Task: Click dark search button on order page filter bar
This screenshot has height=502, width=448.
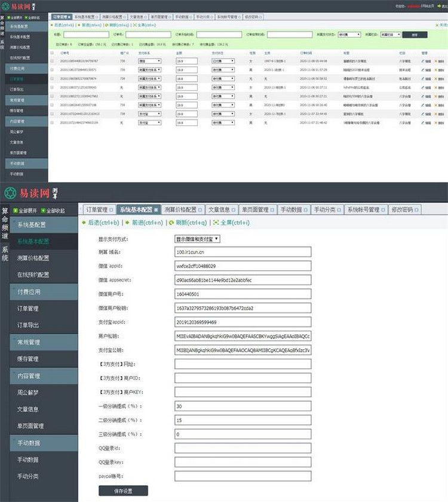Action: coord(415,35)
